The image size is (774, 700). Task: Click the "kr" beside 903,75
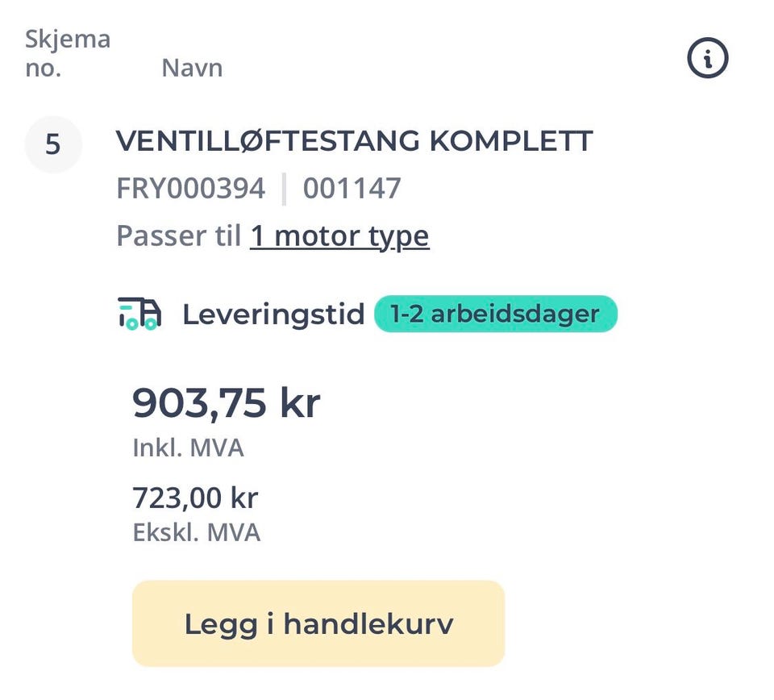tap(300, 402)
